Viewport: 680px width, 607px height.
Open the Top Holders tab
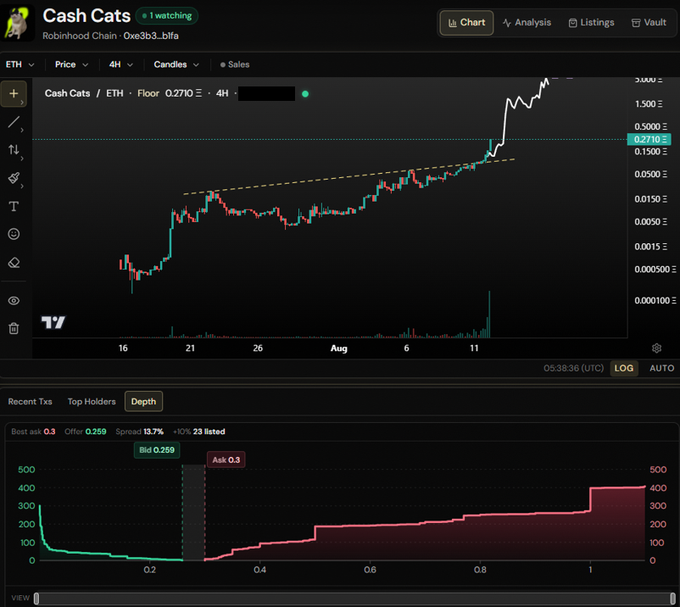click(92, 401)
